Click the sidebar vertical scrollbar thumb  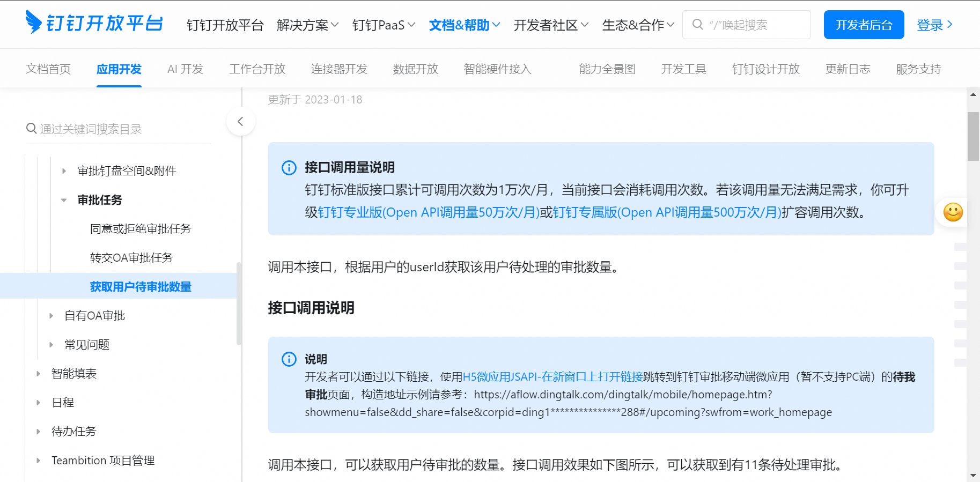click(x=239, y=303)
